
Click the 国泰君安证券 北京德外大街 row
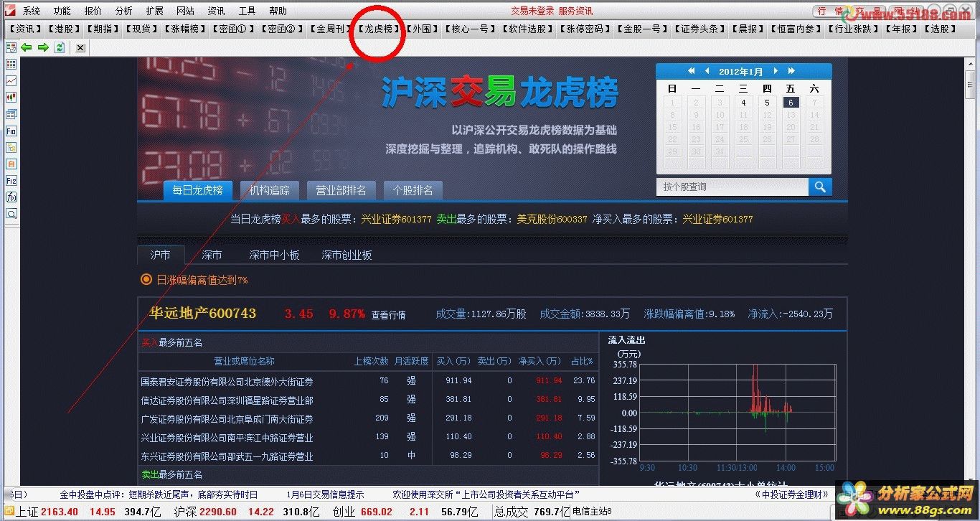(368, 381)
